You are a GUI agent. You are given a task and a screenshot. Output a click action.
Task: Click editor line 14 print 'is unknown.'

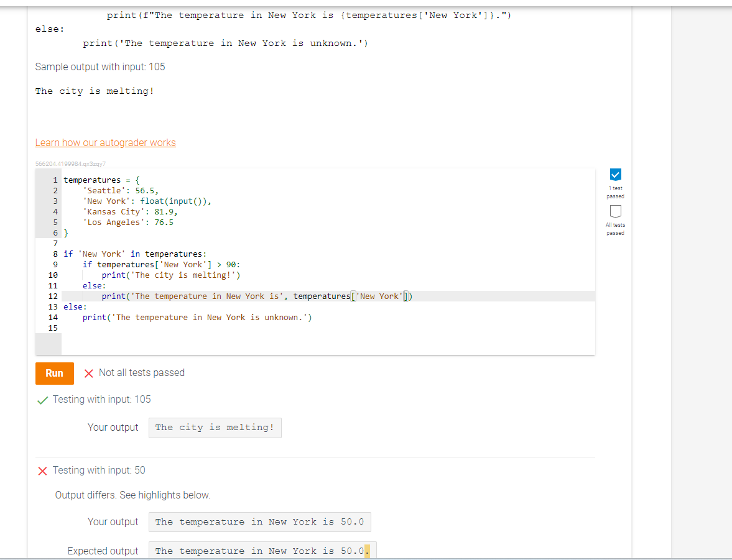click(197, 318)
